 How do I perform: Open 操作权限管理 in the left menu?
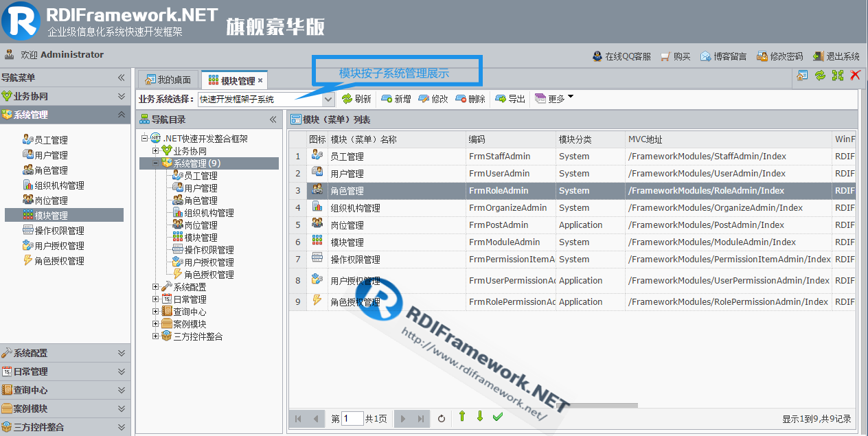[53, 231]
